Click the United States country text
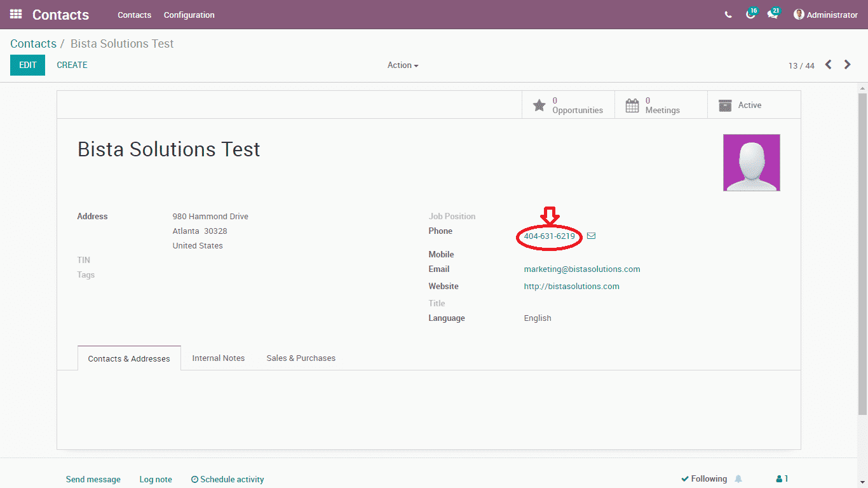The height and width of the screenshot is (488, 868). [x=198, y=246]
